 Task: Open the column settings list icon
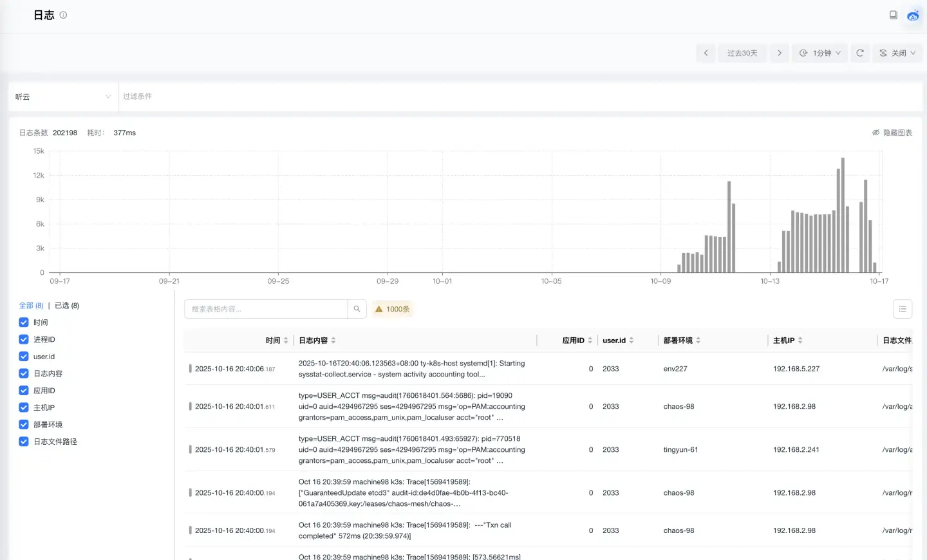click(903, 309)
